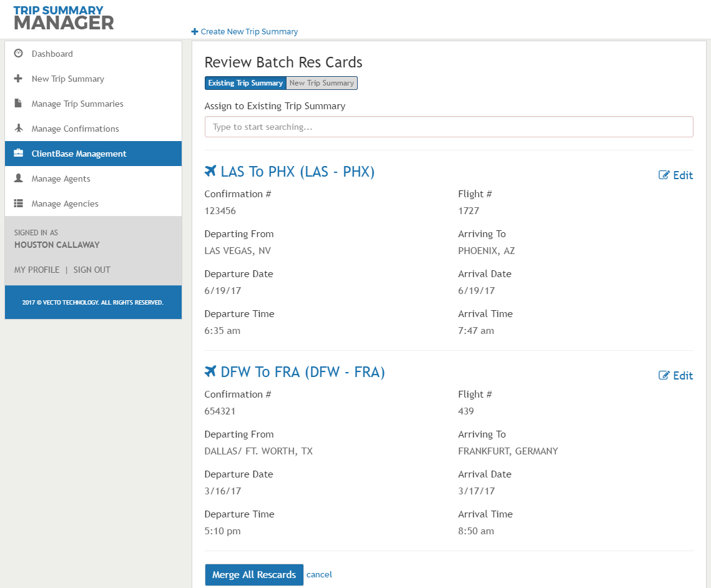Open Create New Trip Summary link
Viewport: 711px width, 588px height.
pyautogui.click(x=245, y=31)
